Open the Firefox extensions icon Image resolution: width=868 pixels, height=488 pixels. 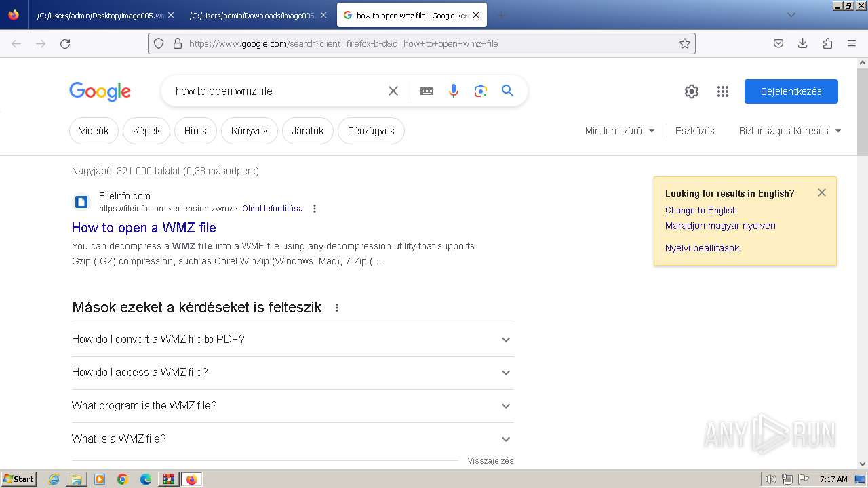click(827, 43)
